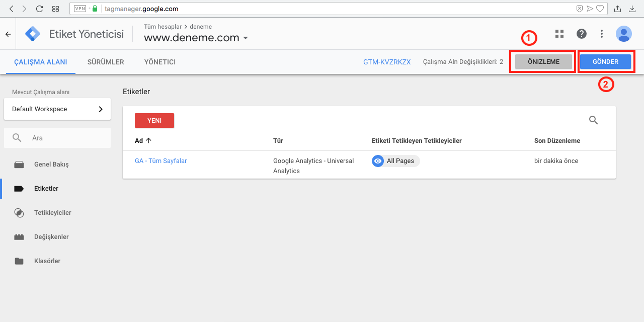Click the bir dakika önce cell

pyautogui.click(x=556, y=161)
